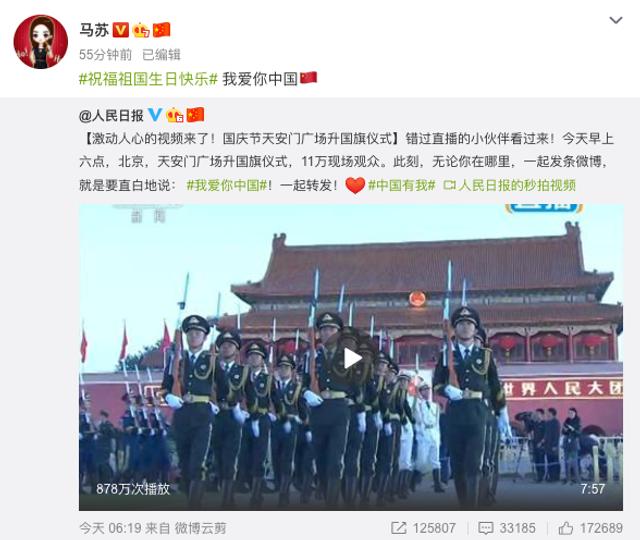Click the crown badge next to 人民日报
Image resolution: width=640 pixels, height=540 pixels.
(x=175, y=115)
